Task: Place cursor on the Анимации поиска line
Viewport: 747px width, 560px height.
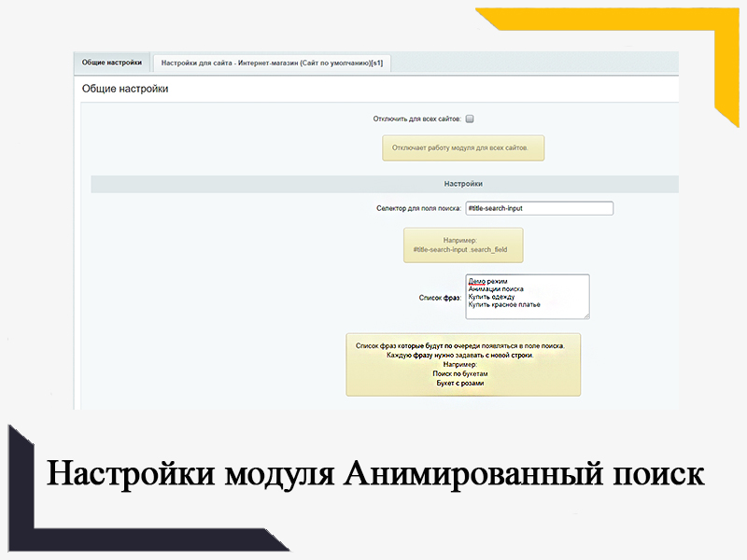Action: (496, 289)
